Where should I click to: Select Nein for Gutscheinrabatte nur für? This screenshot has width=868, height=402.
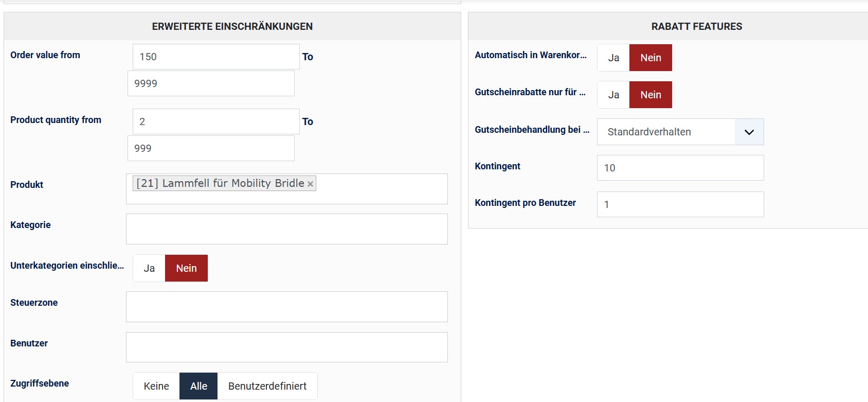click(x=650, y=95)
